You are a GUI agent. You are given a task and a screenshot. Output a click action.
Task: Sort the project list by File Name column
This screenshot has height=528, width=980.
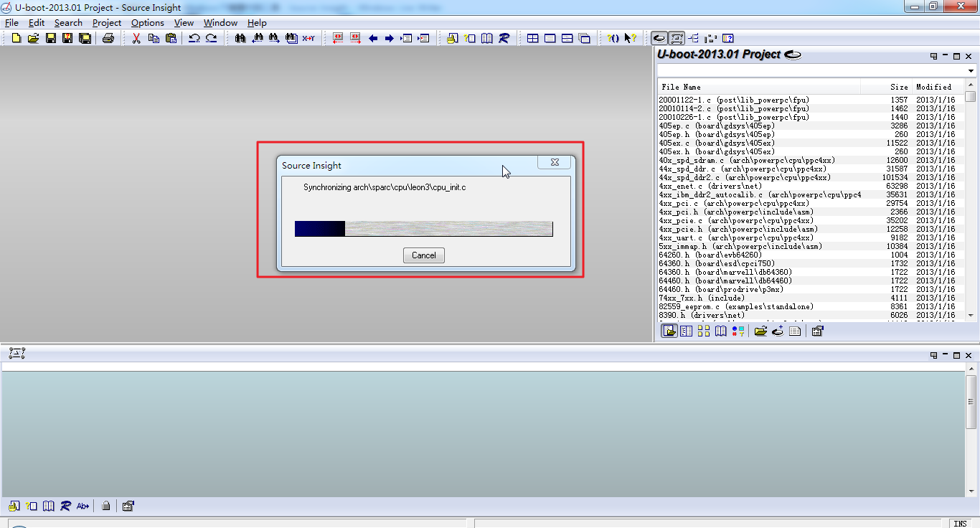pyautogui.click(x=760, y=87)
